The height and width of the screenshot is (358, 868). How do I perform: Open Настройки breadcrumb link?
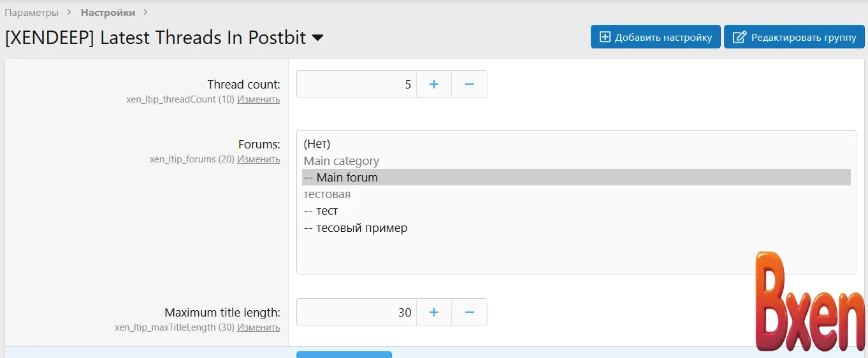pyautogui.click(x=108, y=13)
